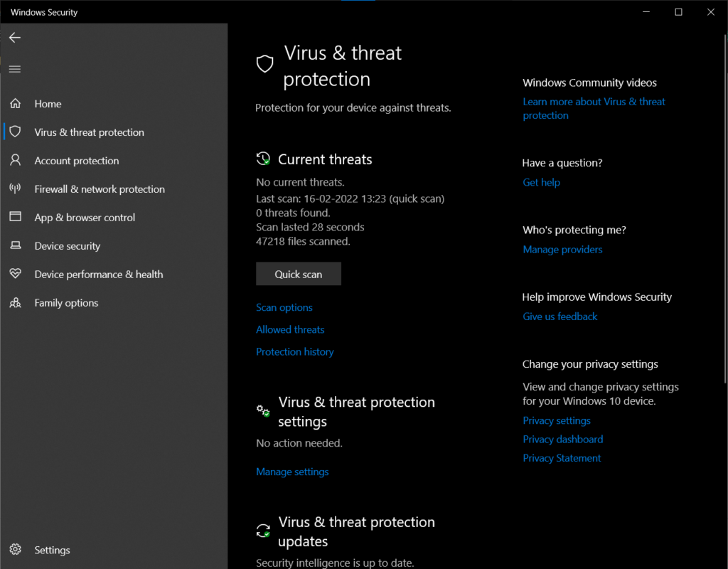Click the Family options people icon

pos(16,303)
